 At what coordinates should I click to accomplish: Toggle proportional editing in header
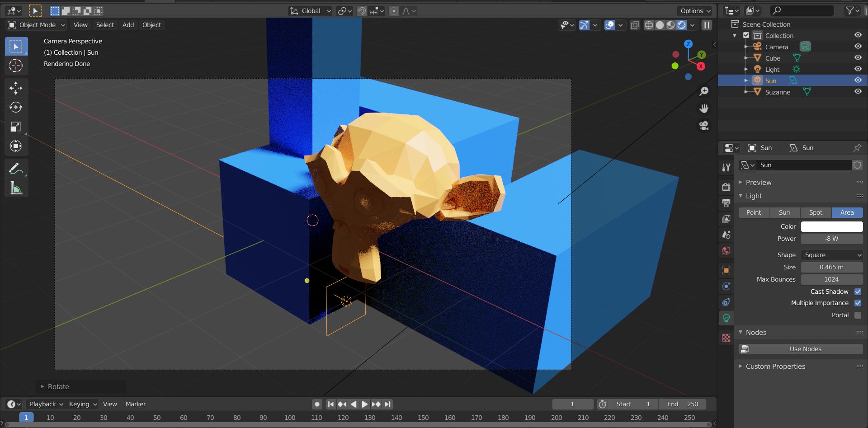click(x=394, y=11)
